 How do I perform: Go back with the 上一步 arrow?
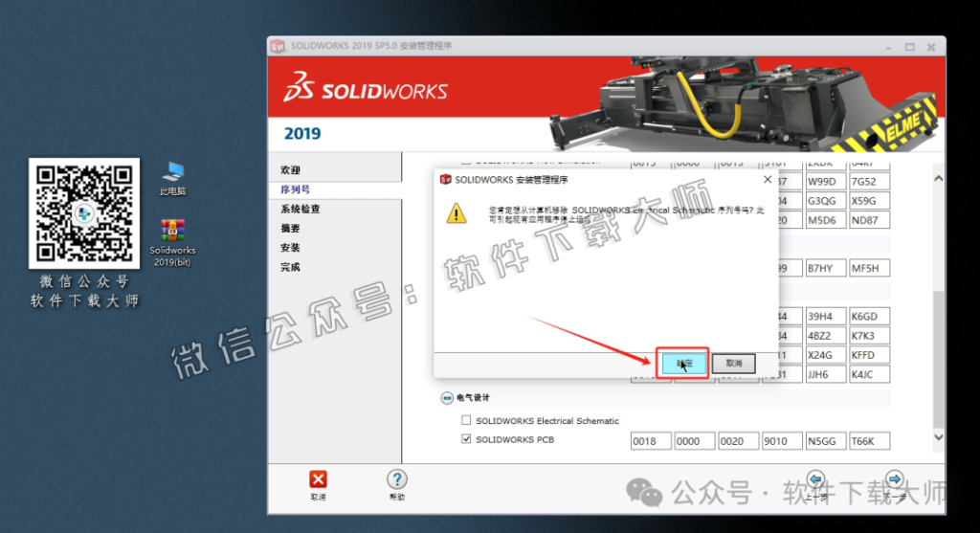point(815,479)
